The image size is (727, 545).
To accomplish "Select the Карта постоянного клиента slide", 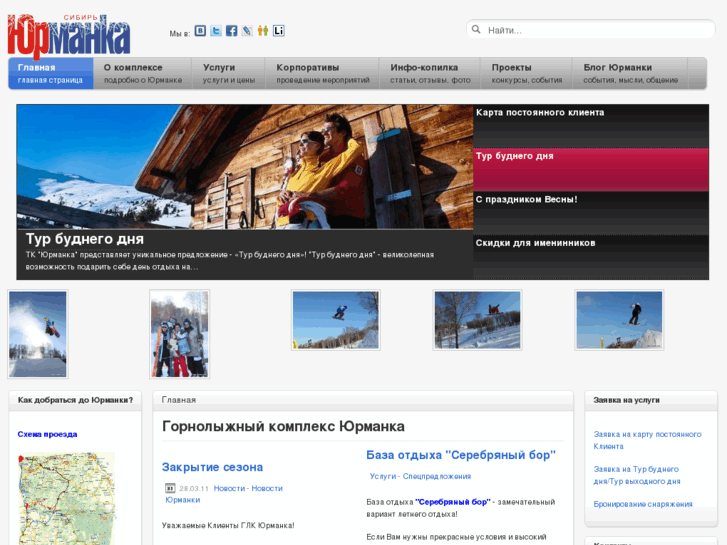I will [x=591, y=126].
